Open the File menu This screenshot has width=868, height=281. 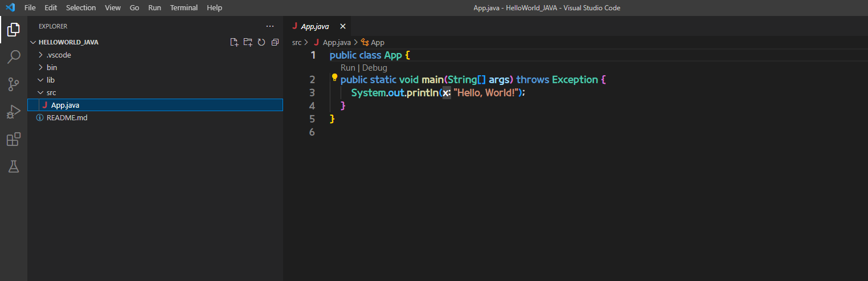coord(30,8)
